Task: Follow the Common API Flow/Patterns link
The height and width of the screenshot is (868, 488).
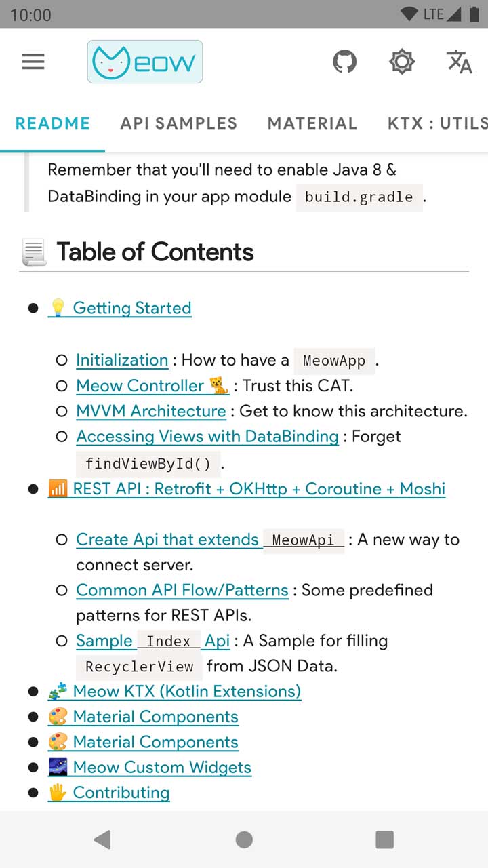Action: (x=182, y=590)
